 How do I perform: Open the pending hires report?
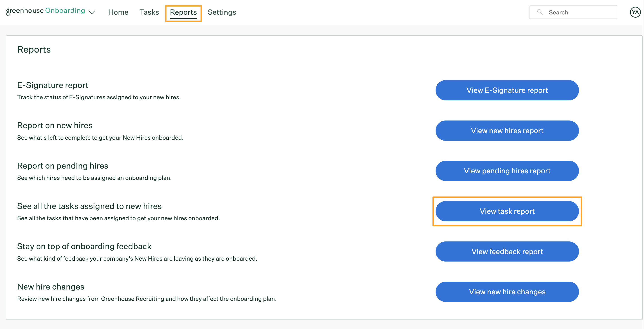click(507, 171)
